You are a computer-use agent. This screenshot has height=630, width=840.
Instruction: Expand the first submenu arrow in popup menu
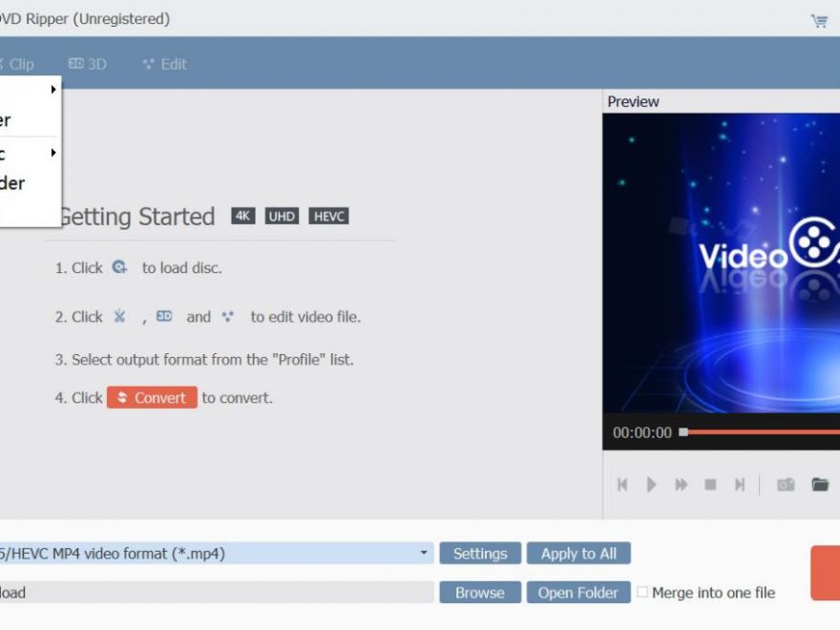pos(53,90)
